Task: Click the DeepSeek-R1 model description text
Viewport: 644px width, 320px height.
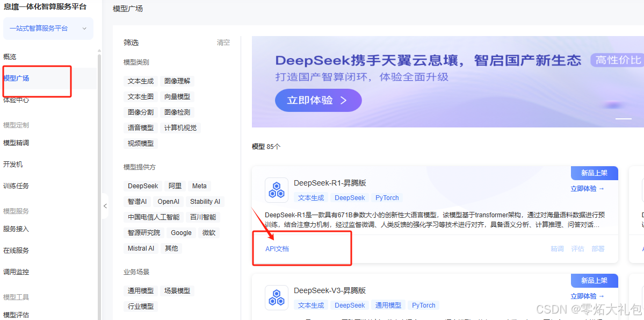Action: (435, 220)
